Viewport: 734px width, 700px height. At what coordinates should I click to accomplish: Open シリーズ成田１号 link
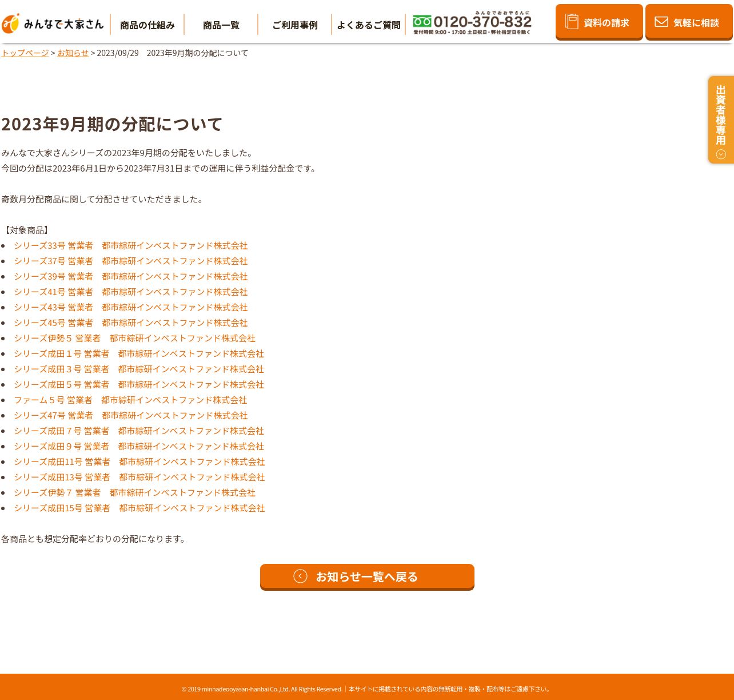[x=139, y=353]
